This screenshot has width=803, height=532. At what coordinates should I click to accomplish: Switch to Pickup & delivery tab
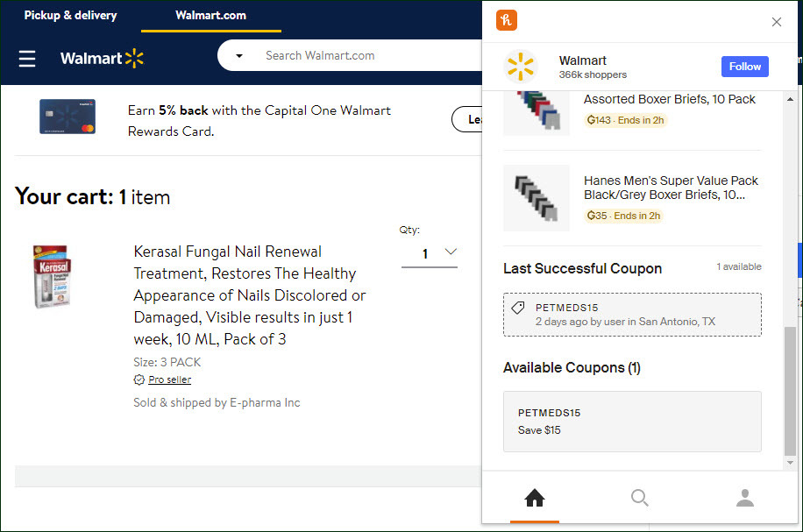click(x=71, y=16)
